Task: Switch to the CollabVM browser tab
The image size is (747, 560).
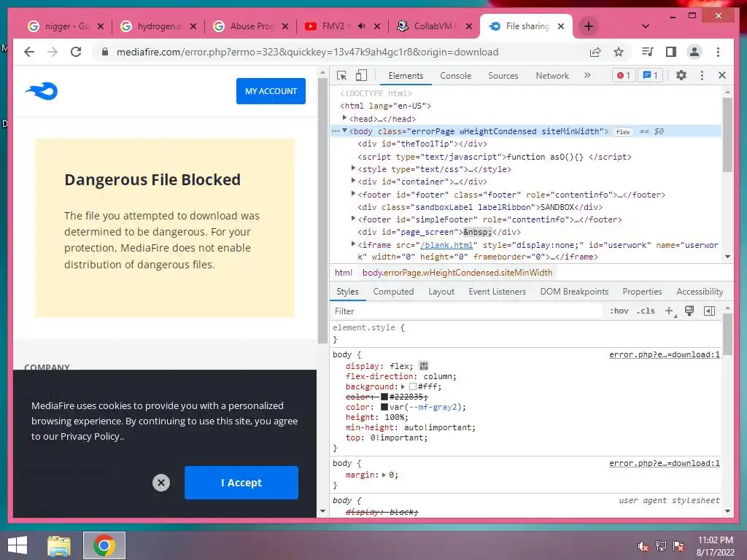Action: click(x=433, y=26)
